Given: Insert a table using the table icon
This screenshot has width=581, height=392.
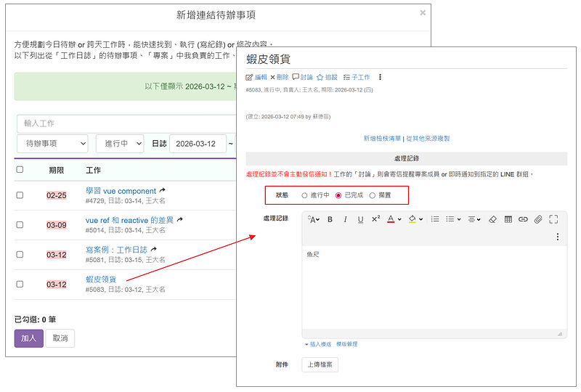Looking at the screenshot, I should [x=508, y=219].
